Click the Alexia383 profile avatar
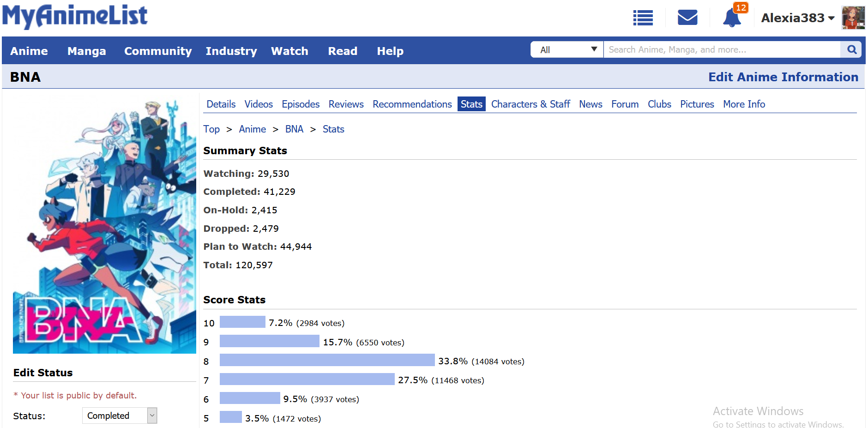 pos(853,18)
